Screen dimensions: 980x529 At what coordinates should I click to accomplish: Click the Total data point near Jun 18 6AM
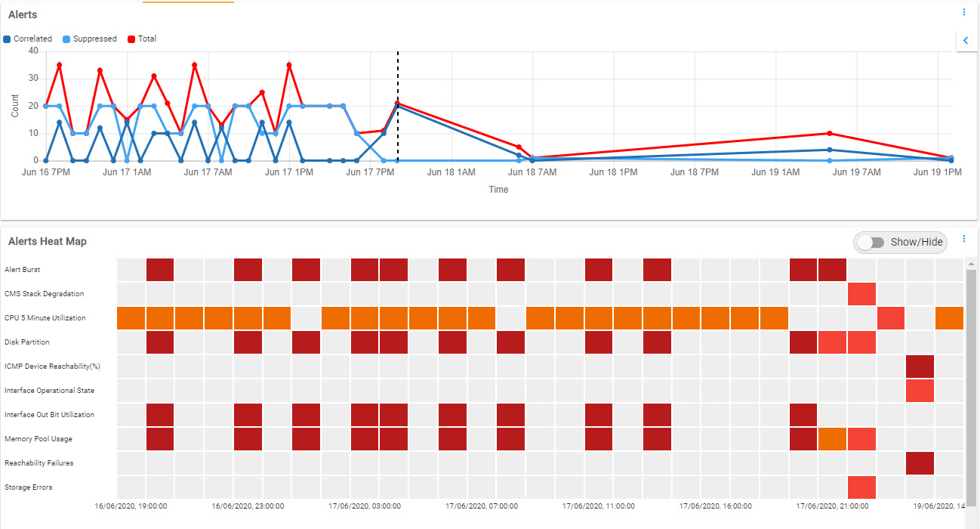[x=519, y=147]
